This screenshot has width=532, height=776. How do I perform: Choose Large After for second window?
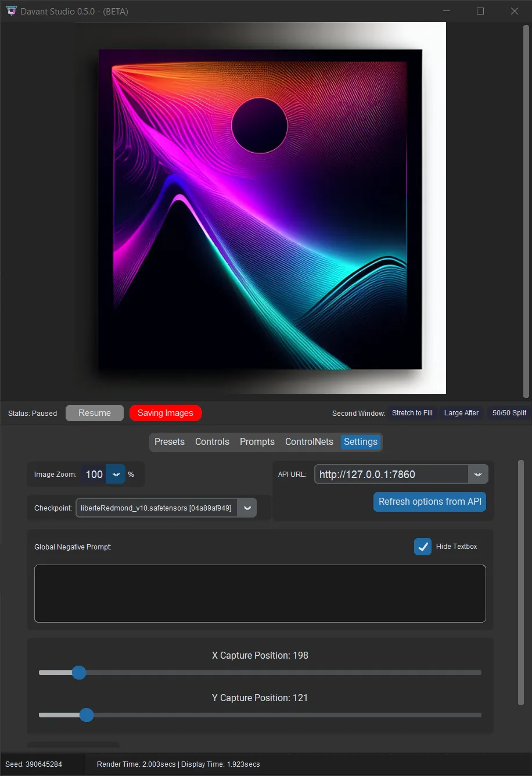[x=461, y=413]
